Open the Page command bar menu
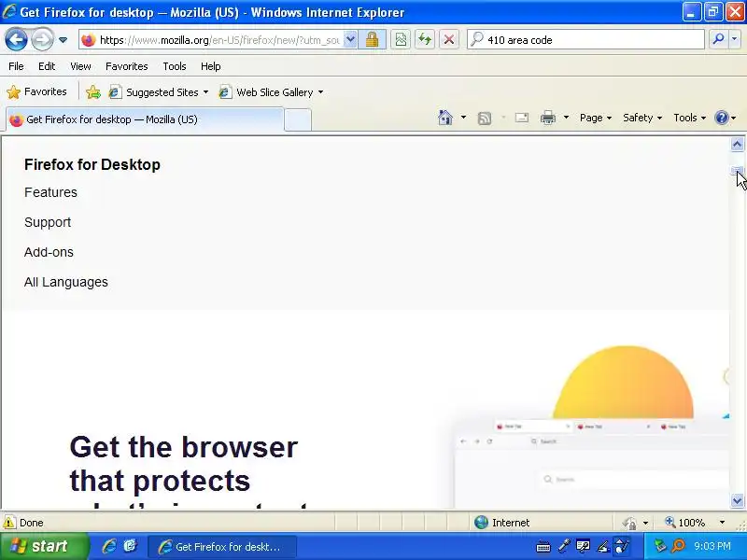747x560 pixels. [596, 118]
